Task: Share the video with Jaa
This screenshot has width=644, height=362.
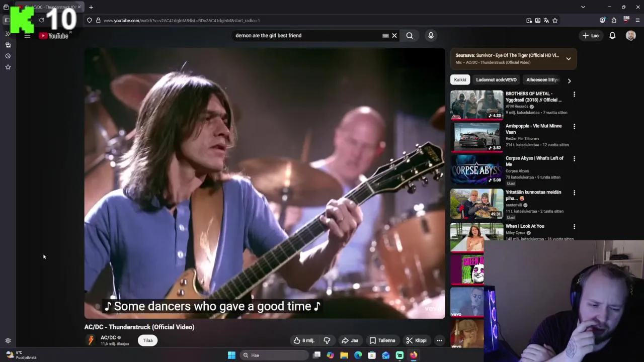Action: (350, 340)
